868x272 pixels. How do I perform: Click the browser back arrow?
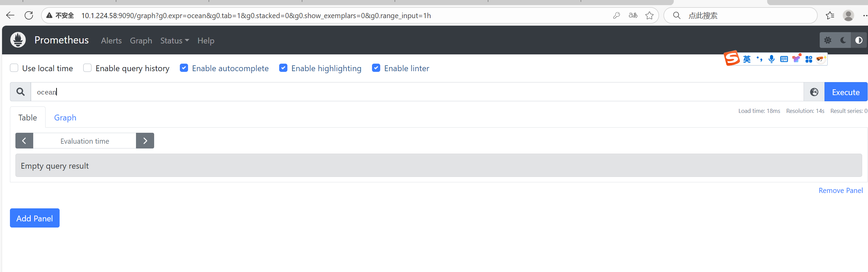[x=10, y=15]
